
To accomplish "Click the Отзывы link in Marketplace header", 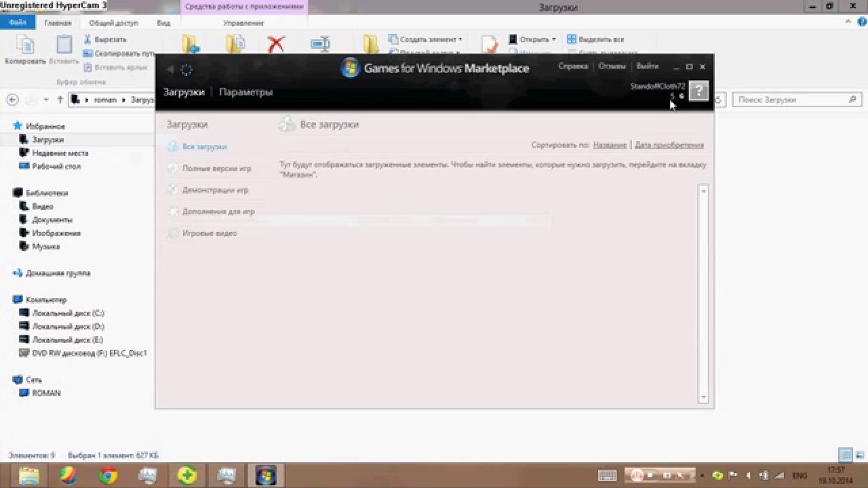I will 612,66.
